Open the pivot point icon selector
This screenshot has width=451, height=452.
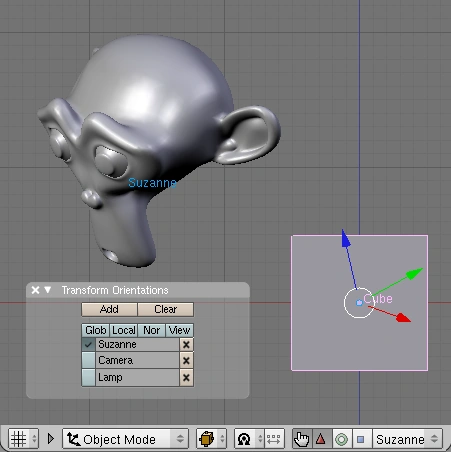point(248,439)
